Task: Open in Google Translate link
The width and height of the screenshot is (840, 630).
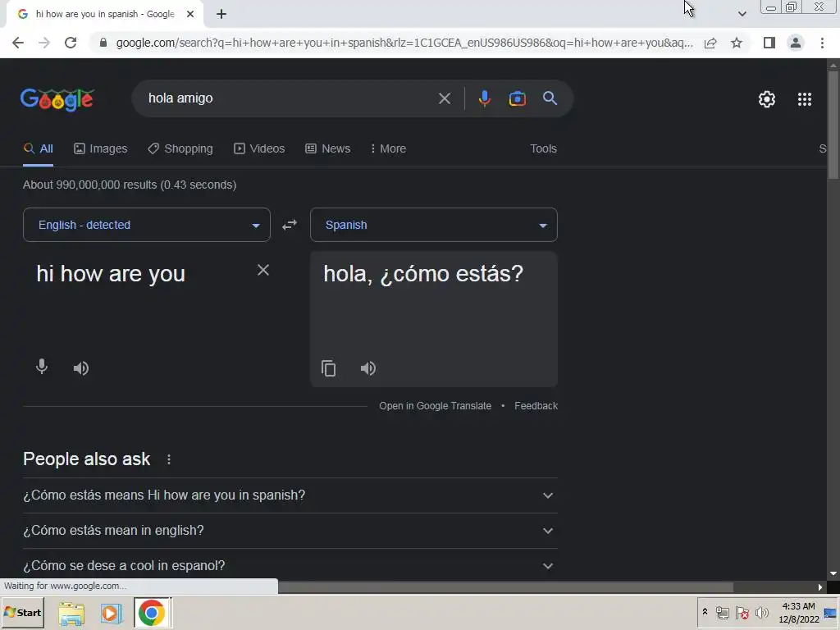Action: [x=435, y=406]
